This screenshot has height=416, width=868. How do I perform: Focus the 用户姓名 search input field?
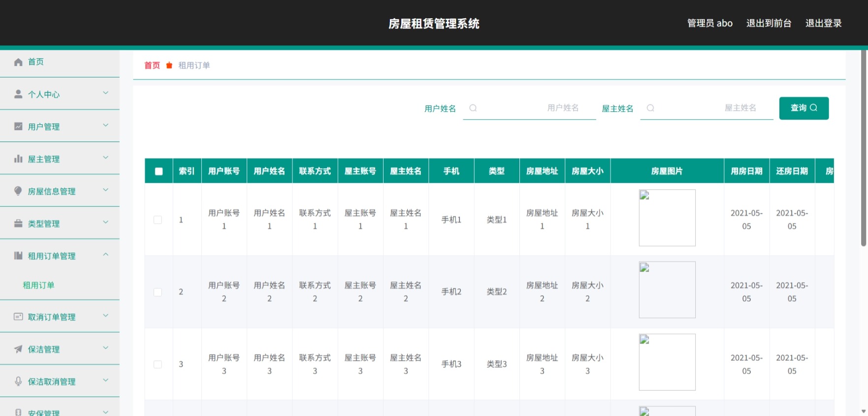click(529, 108)
